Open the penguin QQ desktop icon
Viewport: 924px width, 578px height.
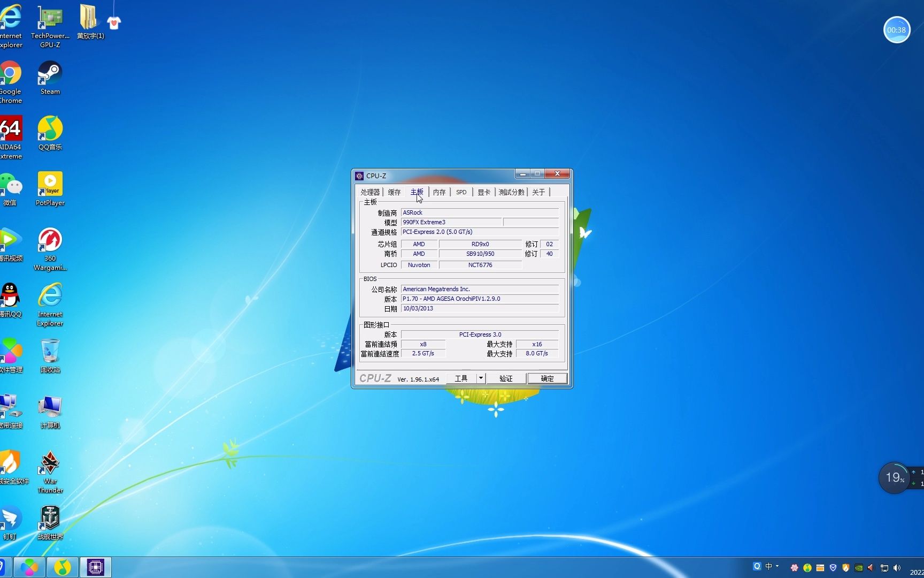coord(11,300)
